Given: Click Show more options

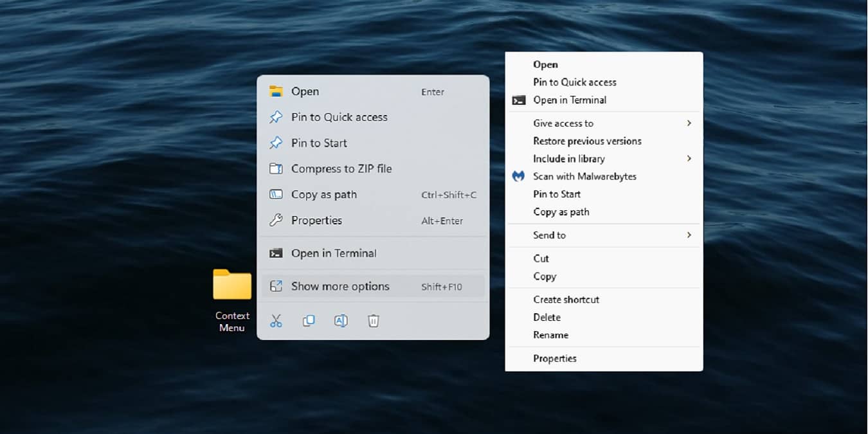Looking at the screenshot, I should coord(340,286).
